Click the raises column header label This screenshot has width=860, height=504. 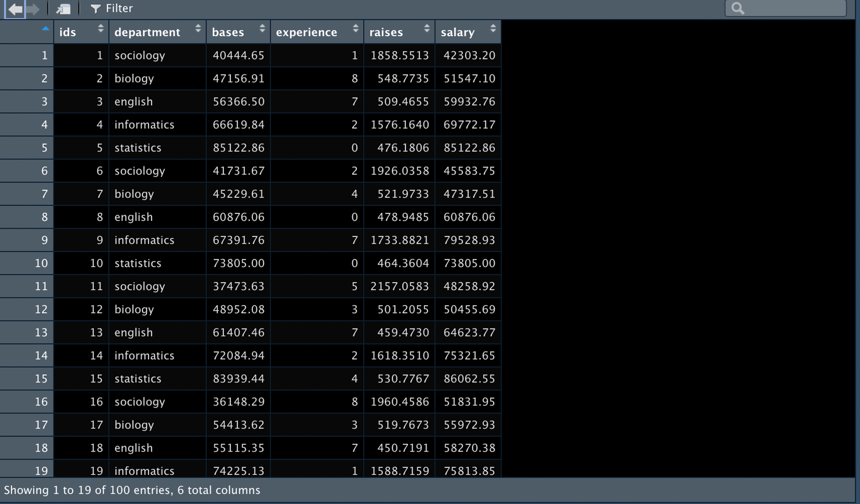pos(386,32)
